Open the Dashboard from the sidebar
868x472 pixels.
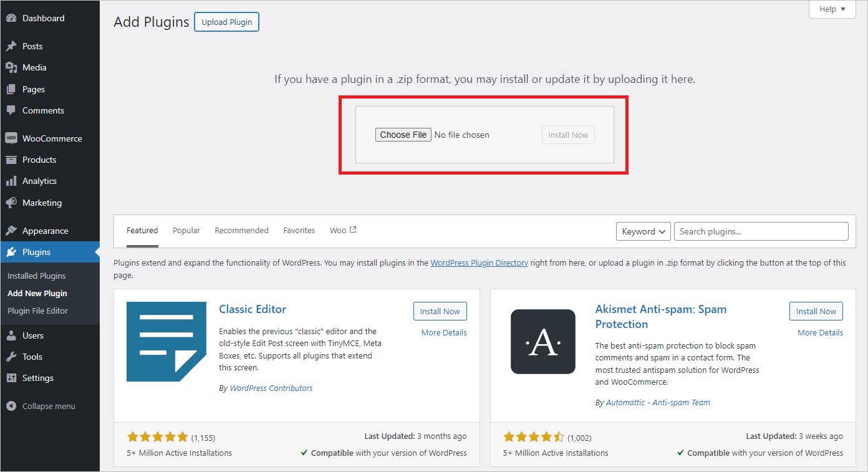click(13, 17)
